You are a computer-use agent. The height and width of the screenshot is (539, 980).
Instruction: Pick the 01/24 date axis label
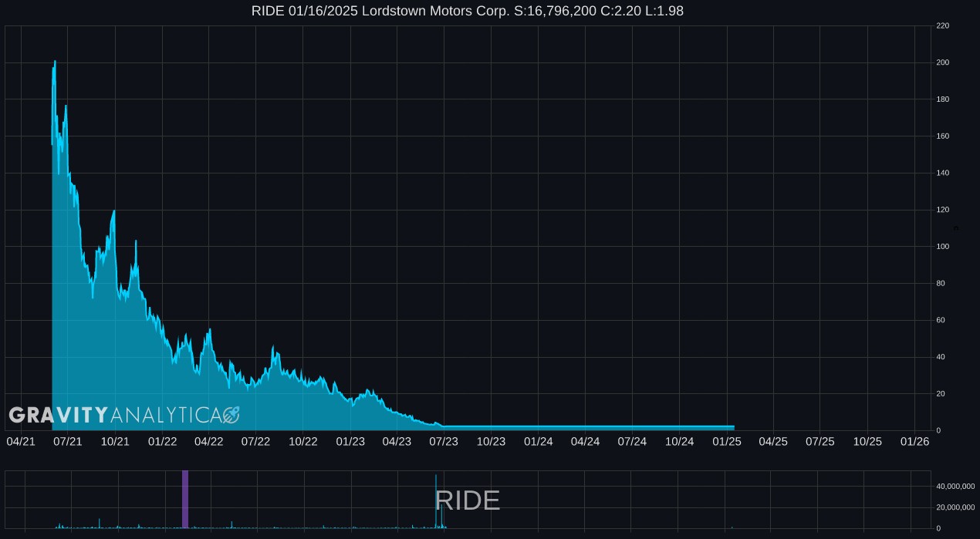[538, 441]
